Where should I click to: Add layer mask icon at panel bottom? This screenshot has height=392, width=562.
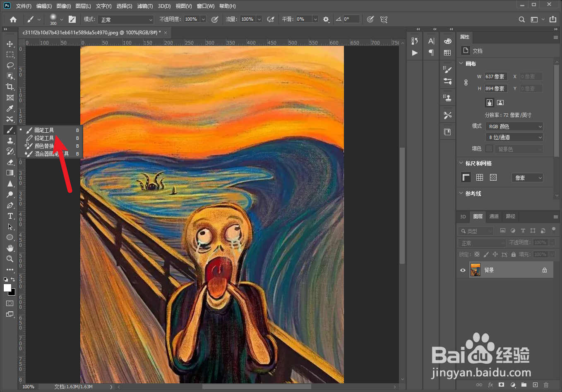(x=502, y=385)
